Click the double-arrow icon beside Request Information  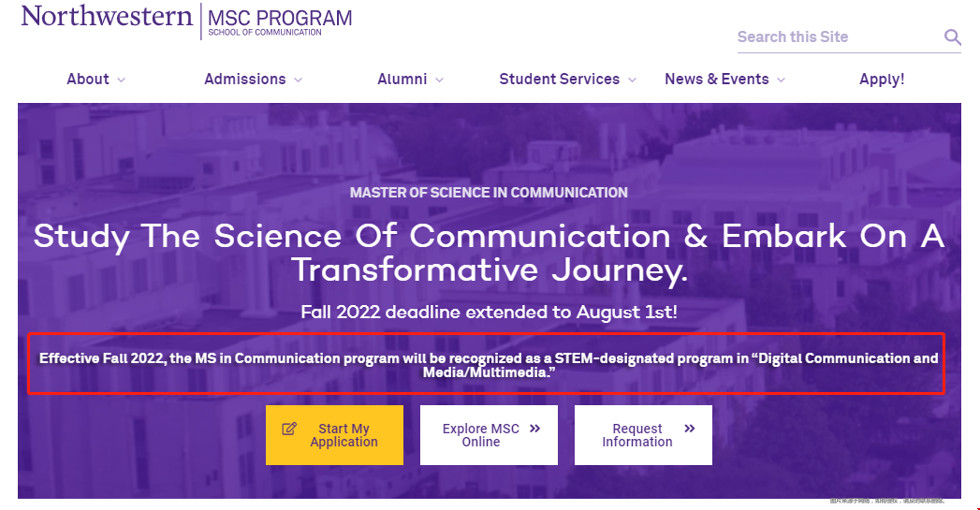(x=690, y=429)
